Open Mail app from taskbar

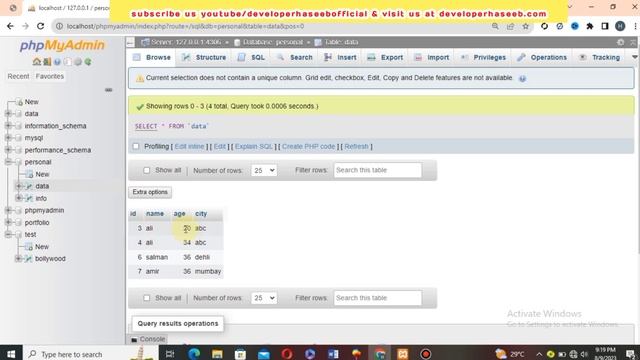pos(264,354)
